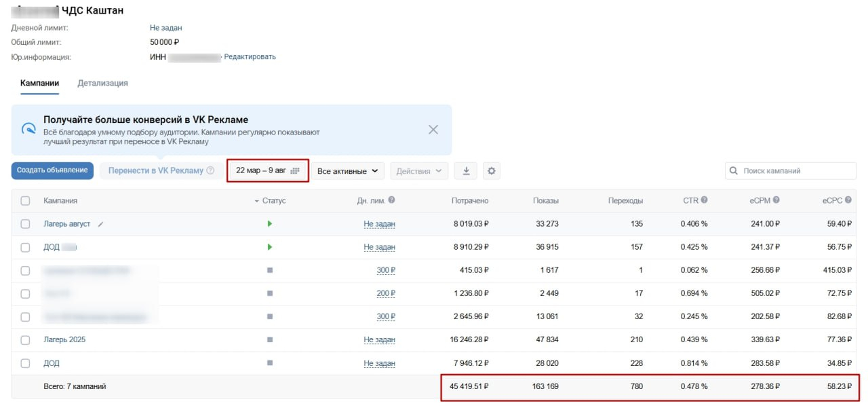Click green play status icon for Лагерь август
Image resolution: width=868 pixels, height=406 pixels.
click(270, 224)
